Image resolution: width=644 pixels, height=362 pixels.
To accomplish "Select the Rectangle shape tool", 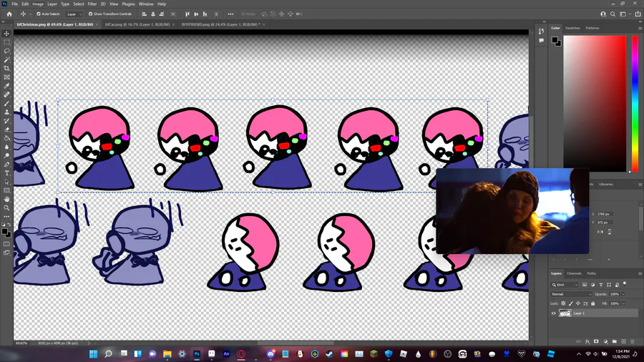I will [x=6, y=190].
